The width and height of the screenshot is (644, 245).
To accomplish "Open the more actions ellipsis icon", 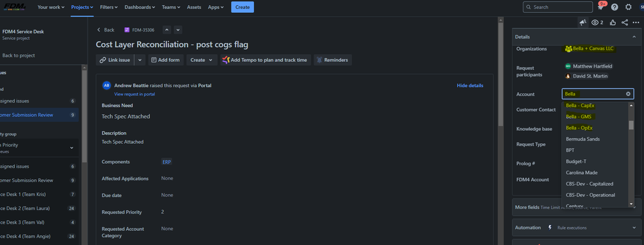I will click(x=636, y=23).
